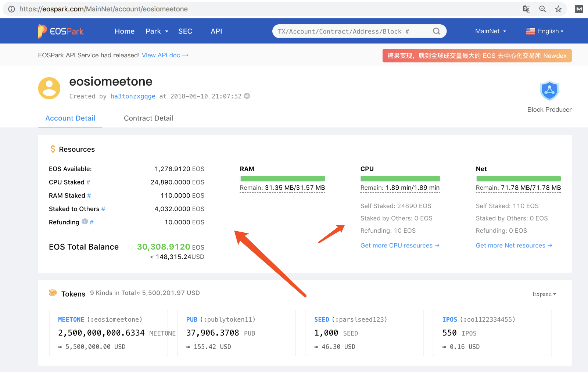This screenshot has width=588, height=372.
Task: Click the info icon beside Refunding
Action: pos(85,222)
